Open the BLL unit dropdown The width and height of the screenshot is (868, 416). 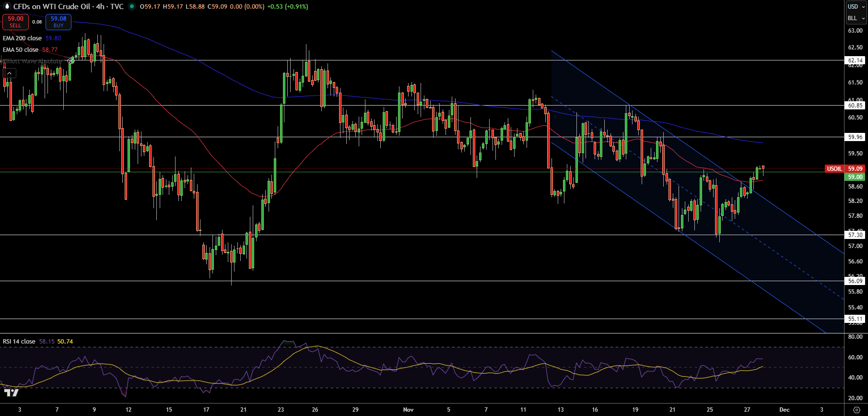(856, 18)
